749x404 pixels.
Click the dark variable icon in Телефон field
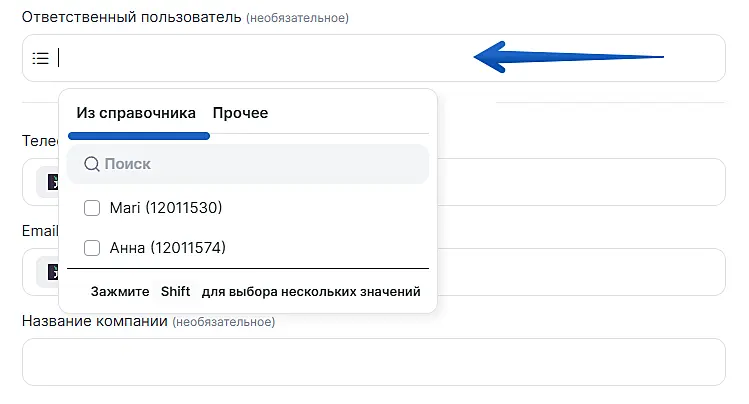click(x=50, y=181)
